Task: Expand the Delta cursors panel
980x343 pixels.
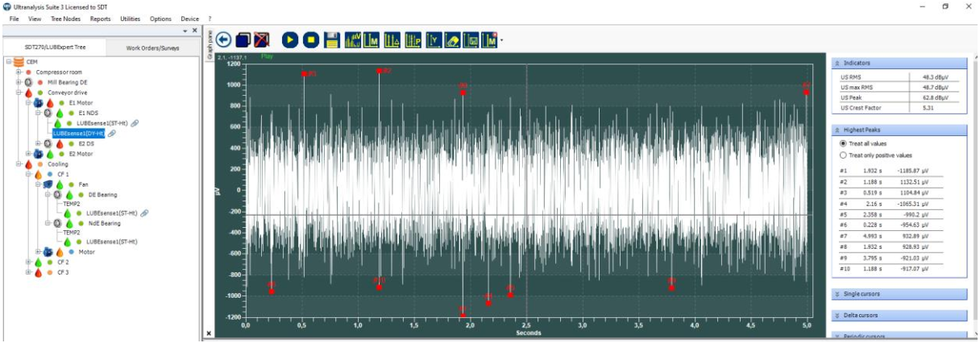Action: pyautogui.click(x=898, y=315)
